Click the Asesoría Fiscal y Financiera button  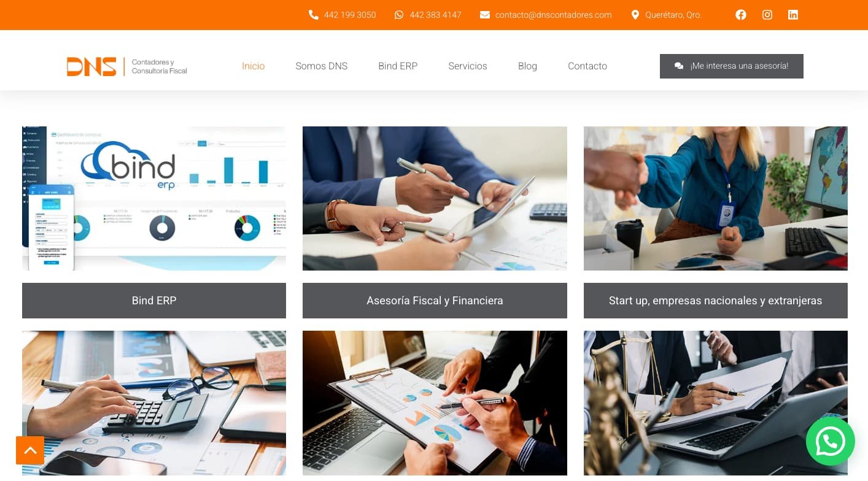coord(435,301)
